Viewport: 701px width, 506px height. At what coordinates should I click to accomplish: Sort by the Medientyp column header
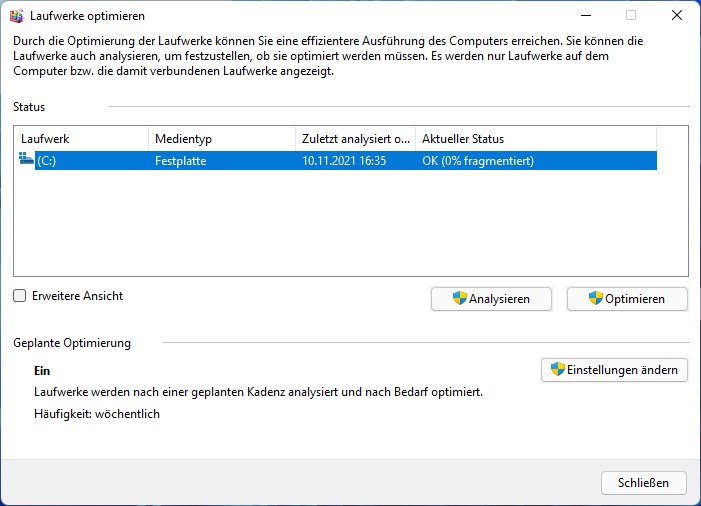pyautogui.click(x=220, y=139)
